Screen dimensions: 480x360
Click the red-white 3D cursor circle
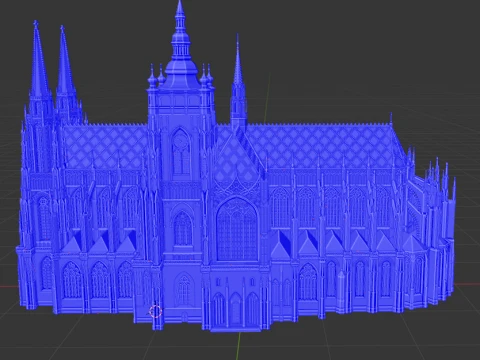click(155, 312)
